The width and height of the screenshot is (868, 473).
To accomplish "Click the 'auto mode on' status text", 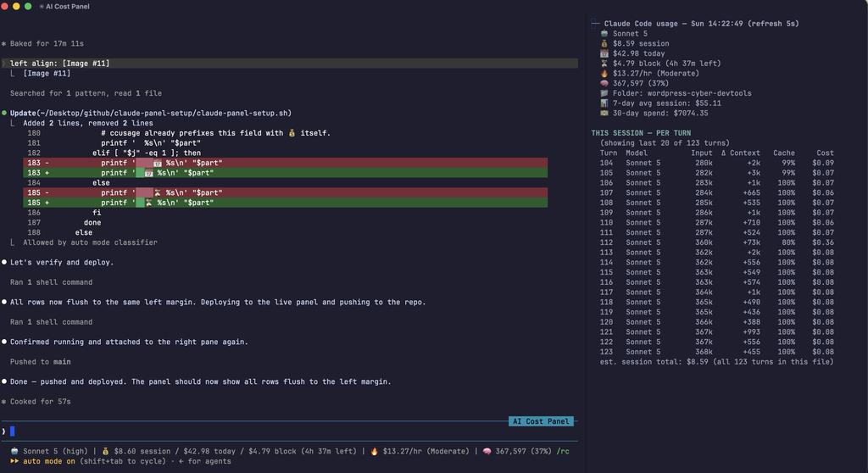I will [x=48, y=461].
